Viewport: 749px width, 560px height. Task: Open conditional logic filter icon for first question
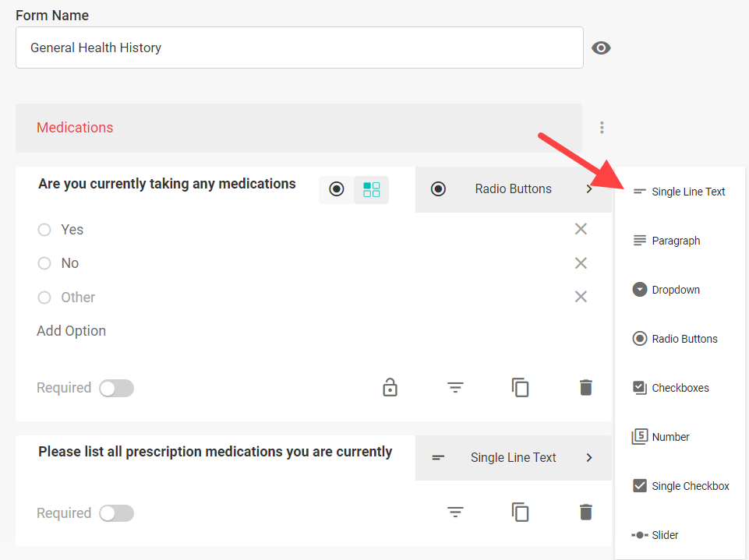pyautogui.click(x=455, y=387)
